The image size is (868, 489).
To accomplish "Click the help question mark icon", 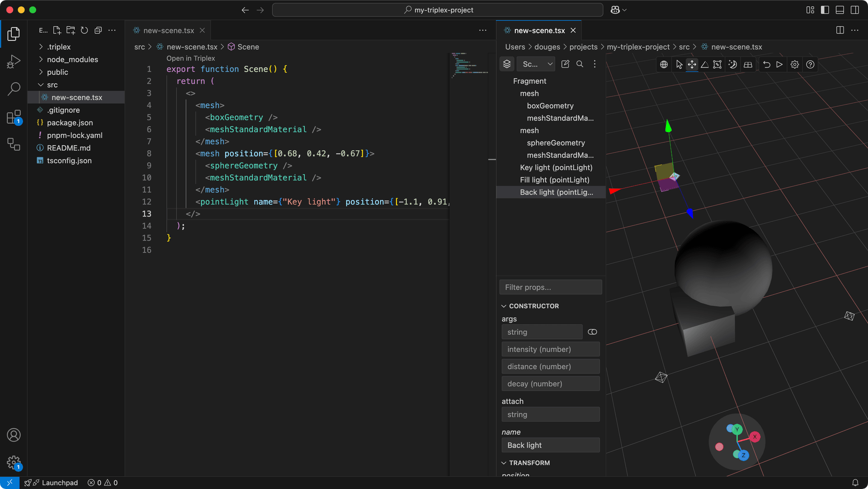I will tap(810, 65).
